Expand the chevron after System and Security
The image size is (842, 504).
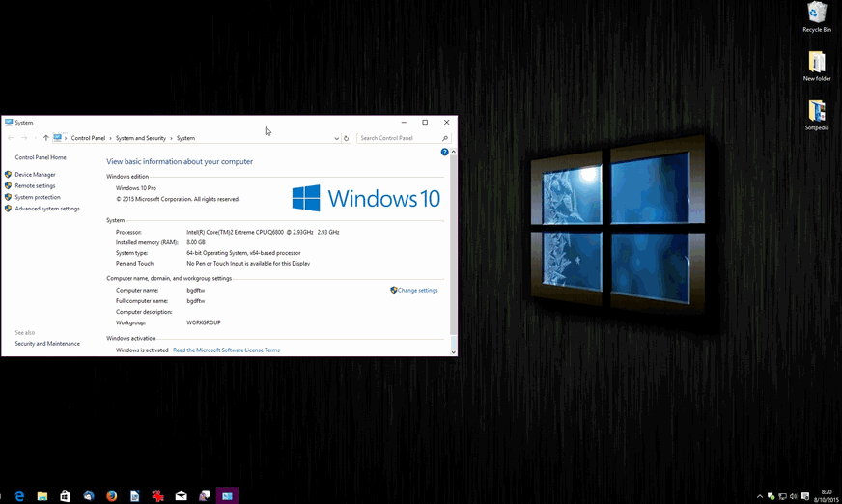[171, 138]
